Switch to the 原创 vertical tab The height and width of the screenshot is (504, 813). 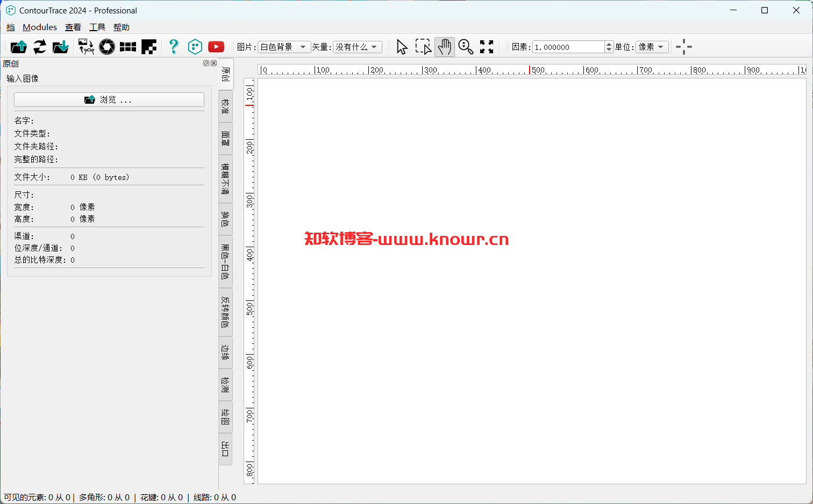point(226,74)
